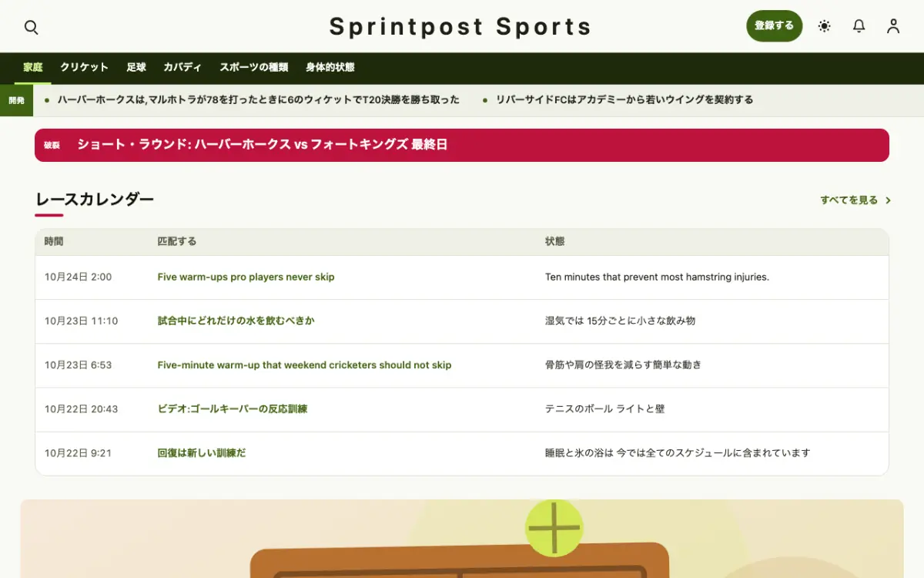Viewport: 924px width, 578px height.
Task: Click the 状態 column header
Action: click(555, 242)
